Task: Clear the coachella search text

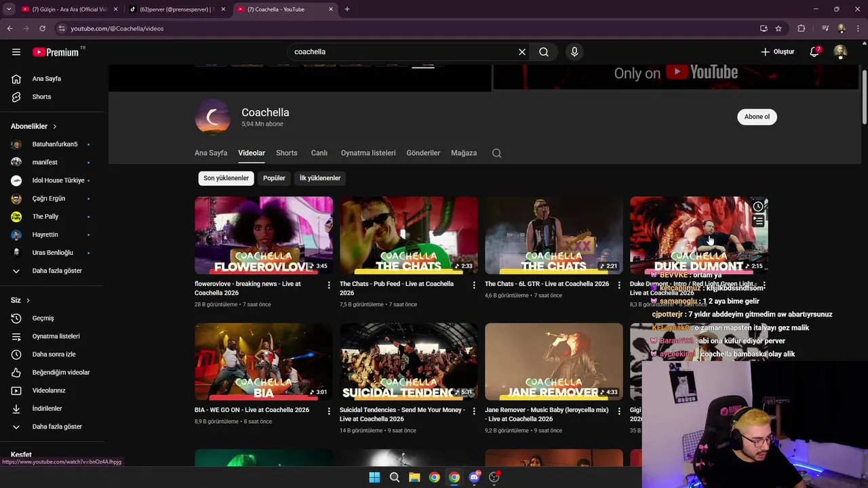Action: coord(522,52)
